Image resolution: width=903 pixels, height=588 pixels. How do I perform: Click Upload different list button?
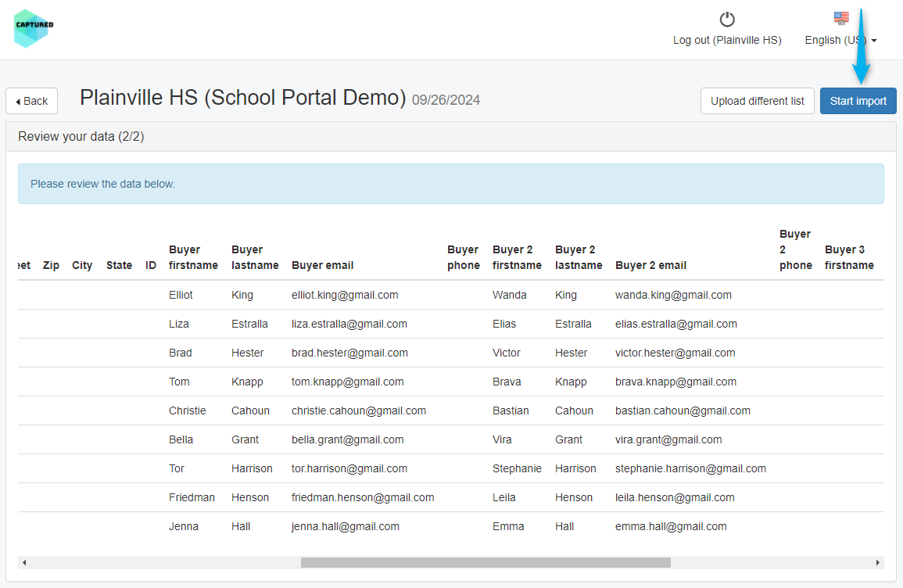[758, 101]
